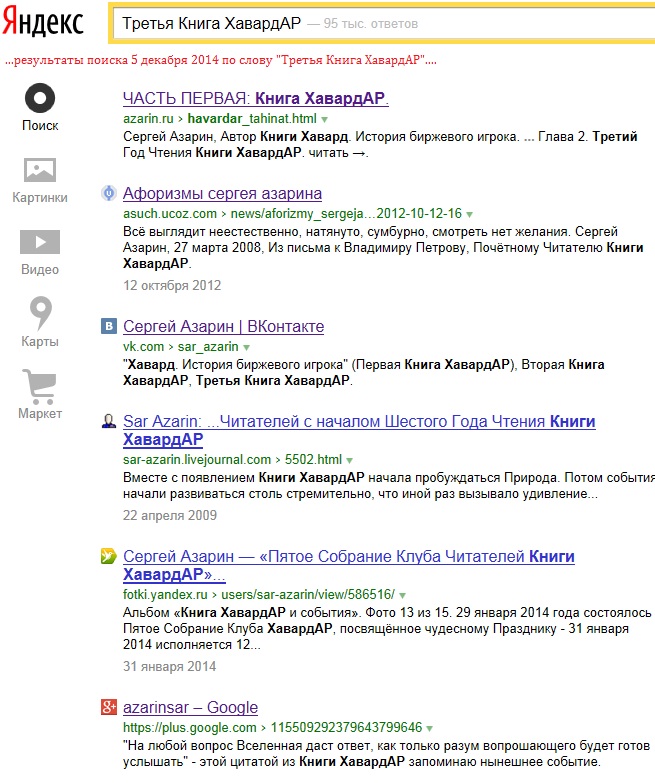The height and width of the screenshot is (783, 655).
Task: Click the Google+ favicon beside azarinsar result
Action: click(109, 707)
